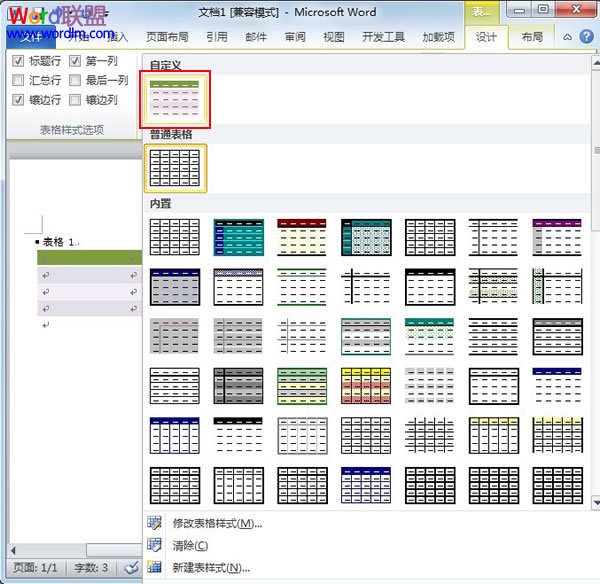
Task: Open the 引用 ribbon tab
Action: tap(217, 37)
